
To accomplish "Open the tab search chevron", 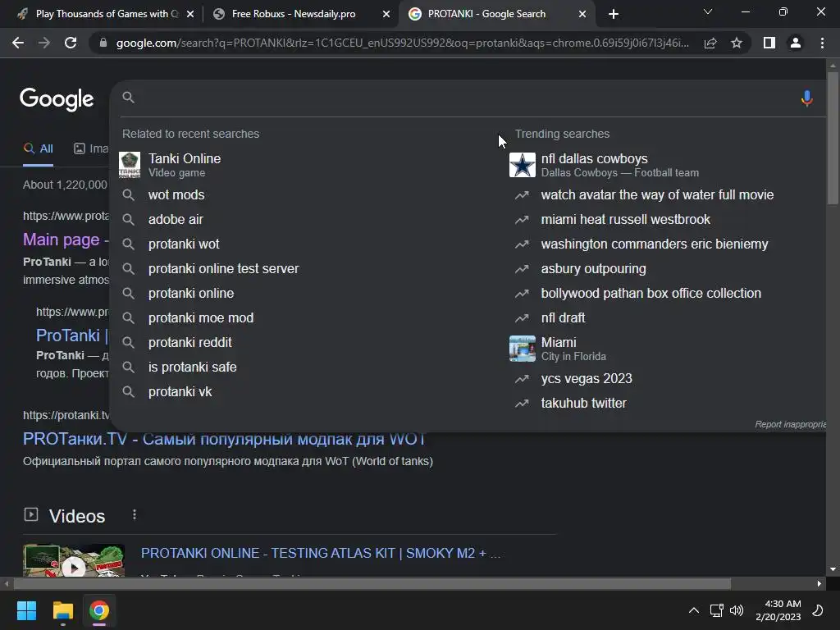I will click(708, 11).
